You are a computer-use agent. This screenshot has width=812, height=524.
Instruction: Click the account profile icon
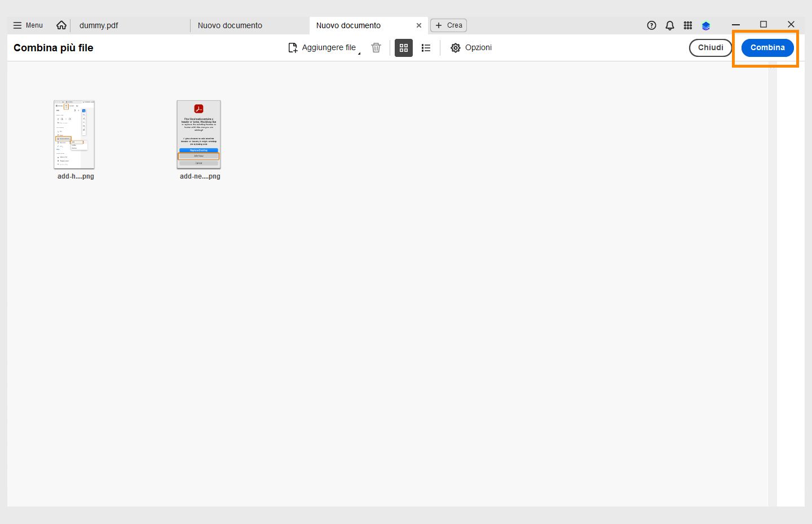point(706,25)
